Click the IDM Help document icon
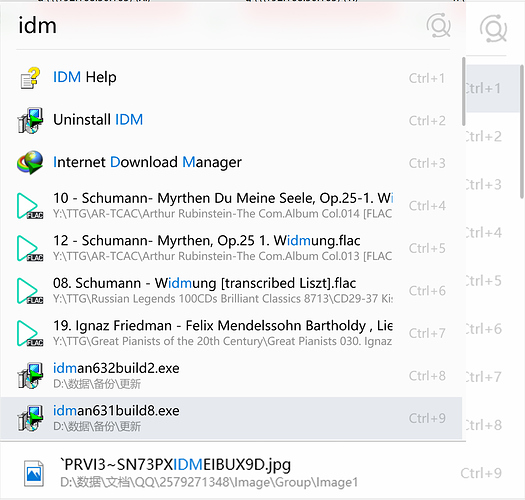This screenshot has width=525, height=500. click(x=30, y=78)
